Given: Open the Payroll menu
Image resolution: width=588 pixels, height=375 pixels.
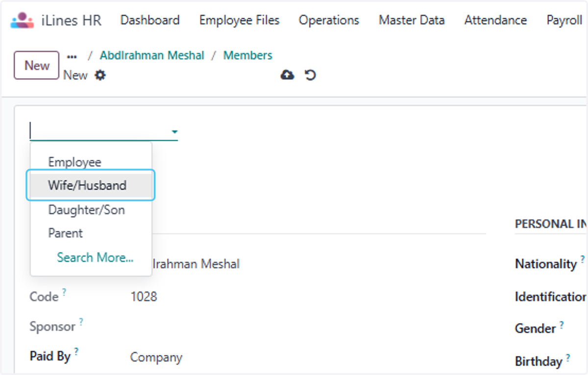Looking at the screenshot, I should [564, 20].
